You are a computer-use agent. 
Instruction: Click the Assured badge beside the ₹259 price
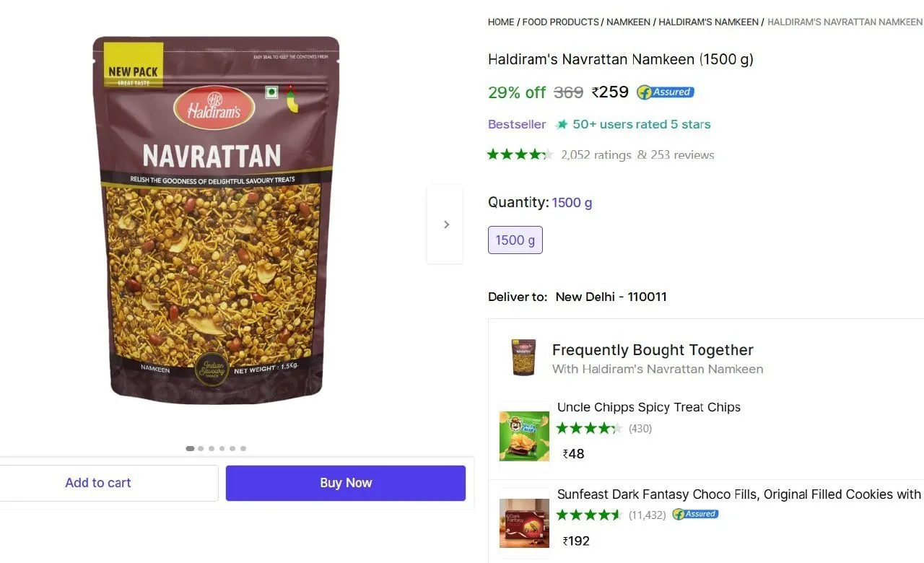(666, 92)
